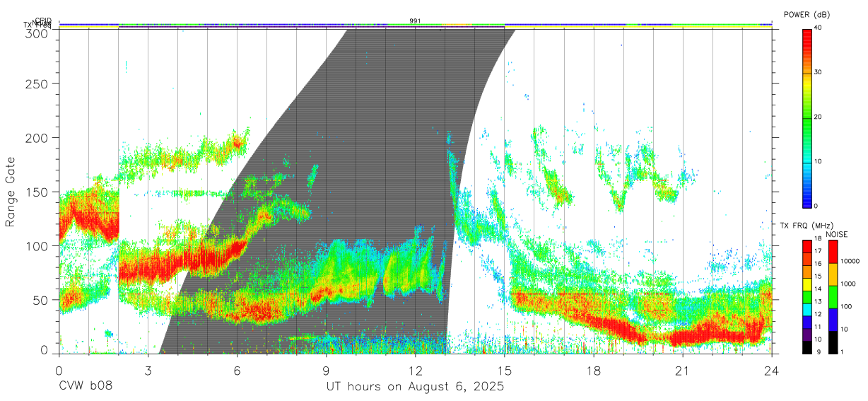
Task: Click the 10000 label on NOISE scale
Action: click(x=852, y=262)
